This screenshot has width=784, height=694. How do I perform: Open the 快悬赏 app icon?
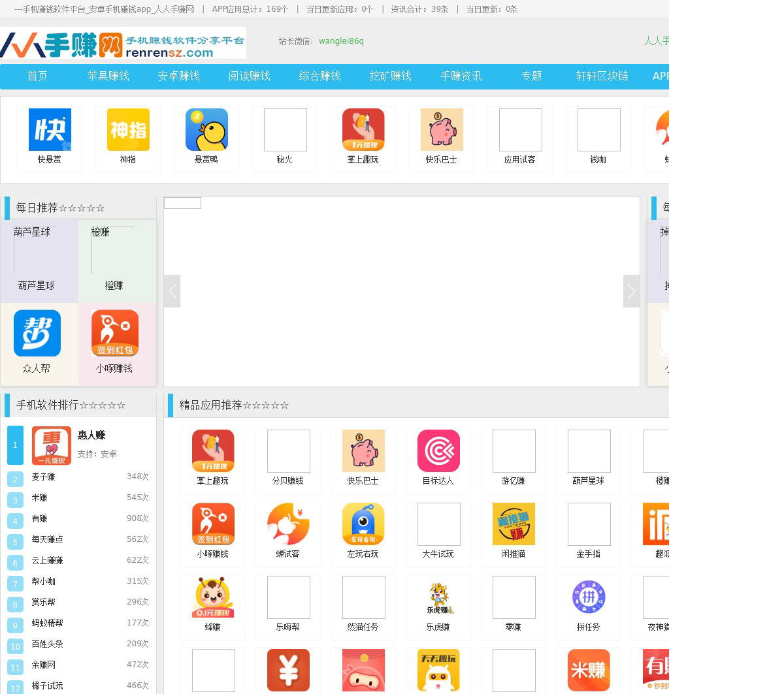tap(50, 130)
